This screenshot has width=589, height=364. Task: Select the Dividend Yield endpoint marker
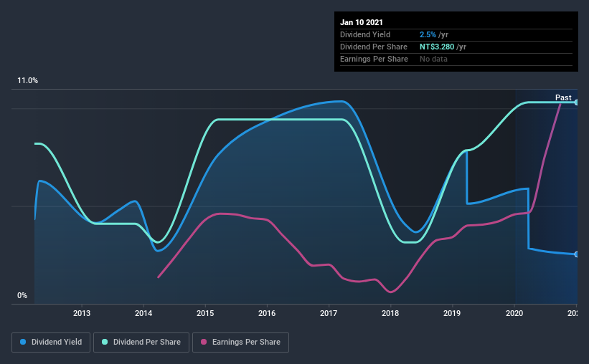pyautogui.click(x=577, y=254)
